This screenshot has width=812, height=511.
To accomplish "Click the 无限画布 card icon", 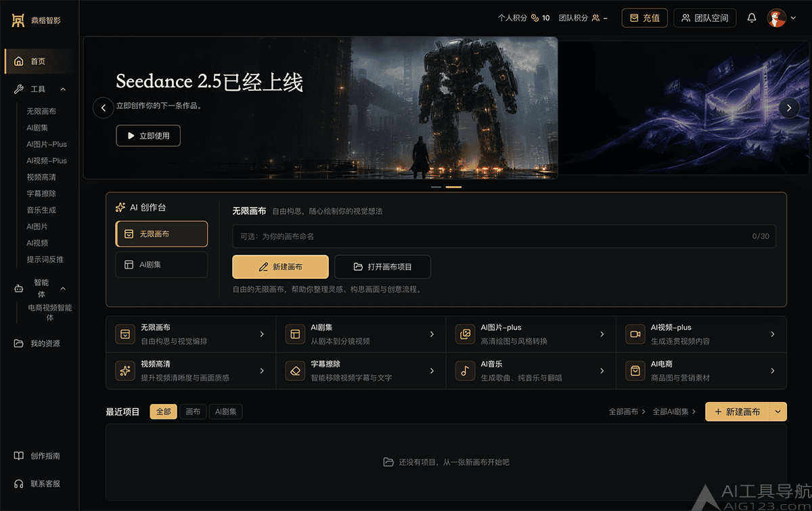I will coord(125,334).
